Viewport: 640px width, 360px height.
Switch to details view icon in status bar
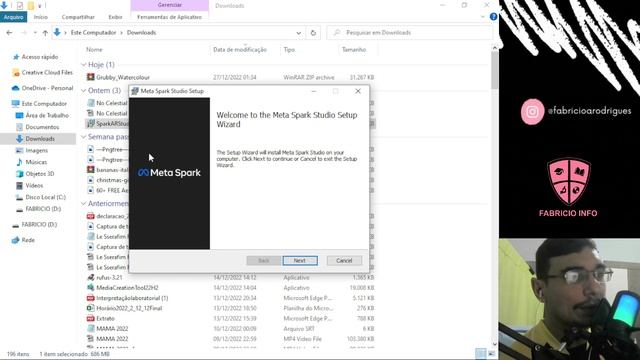481,353
